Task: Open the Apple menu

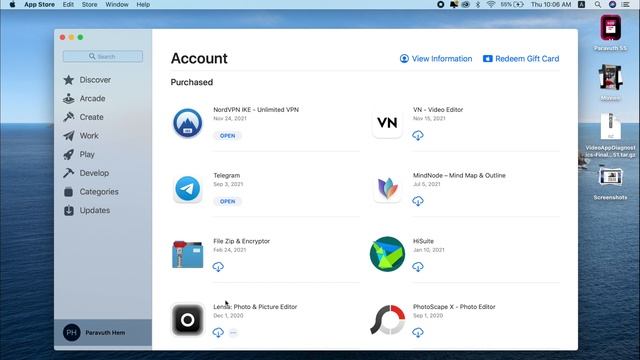Action: click(x=12, y=4)
